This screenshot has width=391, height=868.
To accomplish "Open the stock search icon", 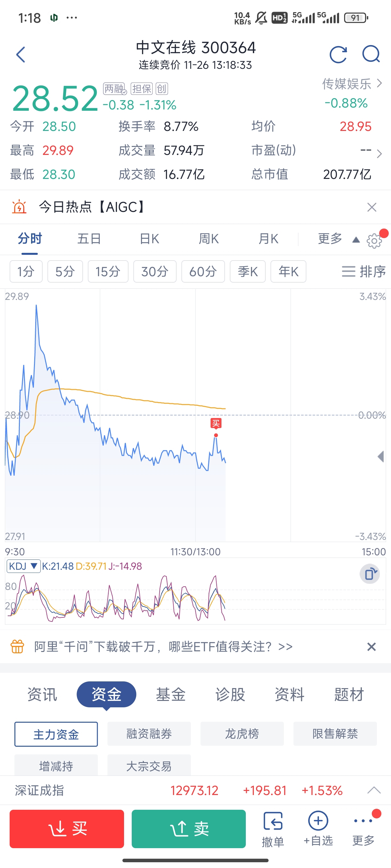I will coord(371,54).
